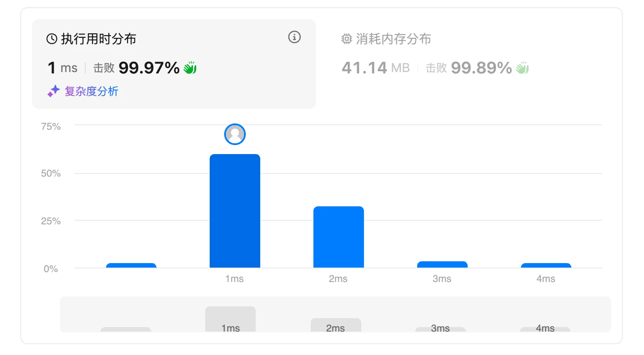Image resolution: width=644 pixels, height=355 pixels.
Task: Select the 2ms bar in bottom overview strip
Action: (336, 325)
